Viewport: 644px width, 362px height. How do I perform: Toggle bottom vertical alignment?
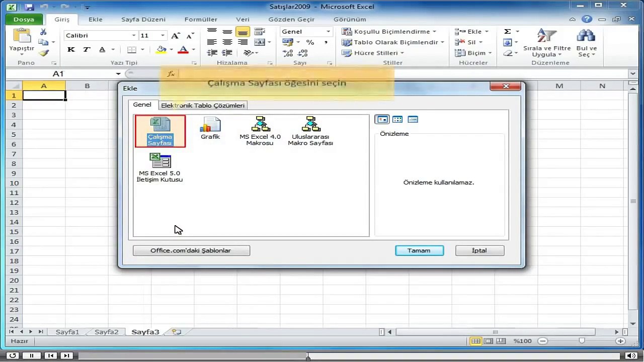243,32
